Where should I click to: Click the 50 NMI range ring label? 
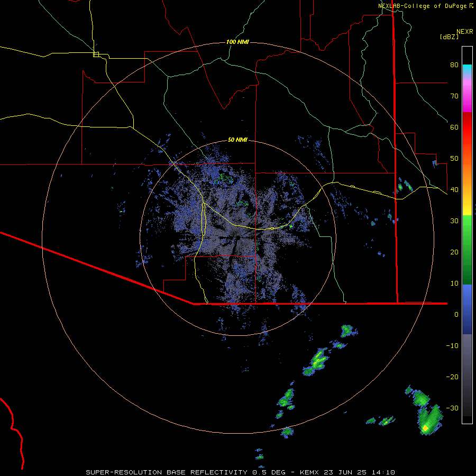237,140
